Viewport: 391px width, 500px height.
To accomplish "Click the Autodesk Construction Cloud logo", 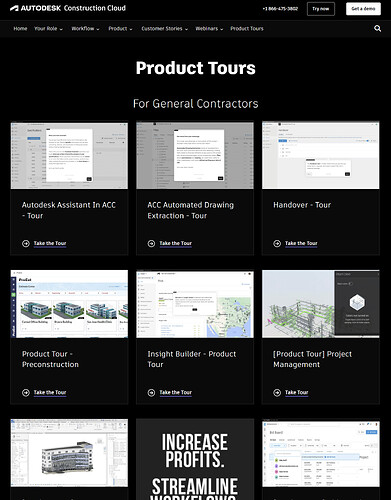I will [68, 8].
